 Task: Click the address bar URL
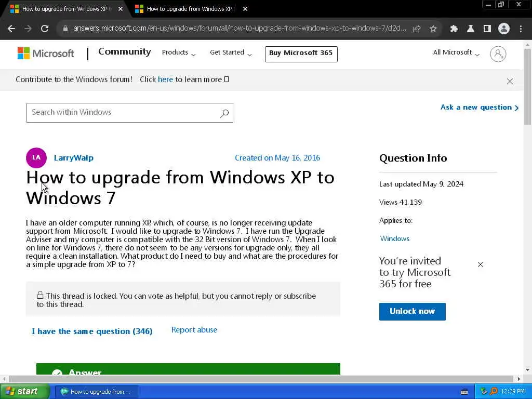pos(240,29)
